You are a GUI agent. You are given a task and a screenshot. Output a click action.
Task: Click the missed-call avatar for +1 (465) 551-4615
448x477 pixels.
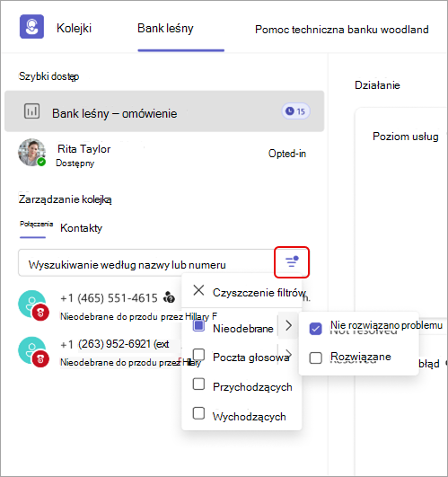pos(33,305)
